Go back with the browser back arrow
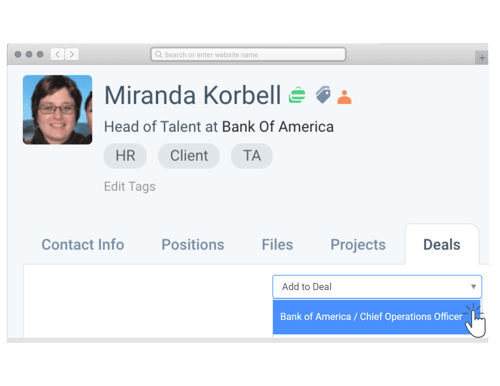The width and height of the screenshot is (500, 386). click(x=57, y=54)
